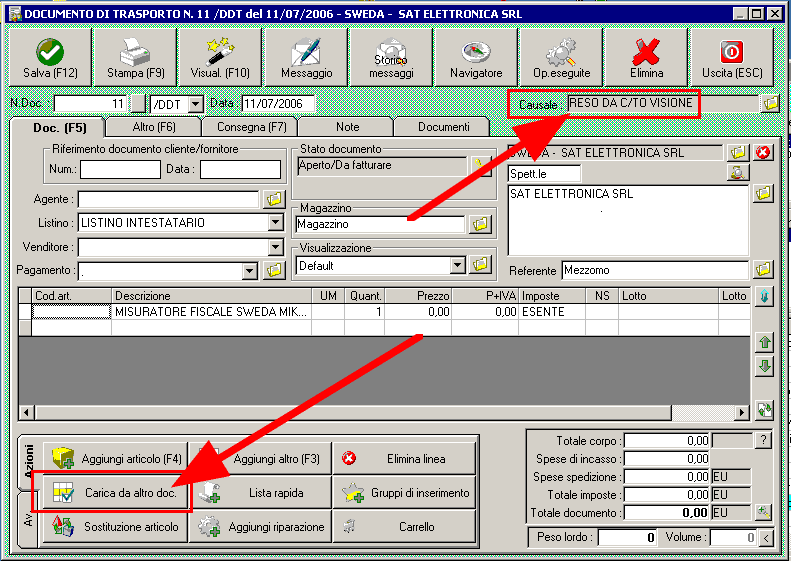Click the Data field 11/07/2006
This screenshot has width=791, height=561.
[x=278, y=104]
